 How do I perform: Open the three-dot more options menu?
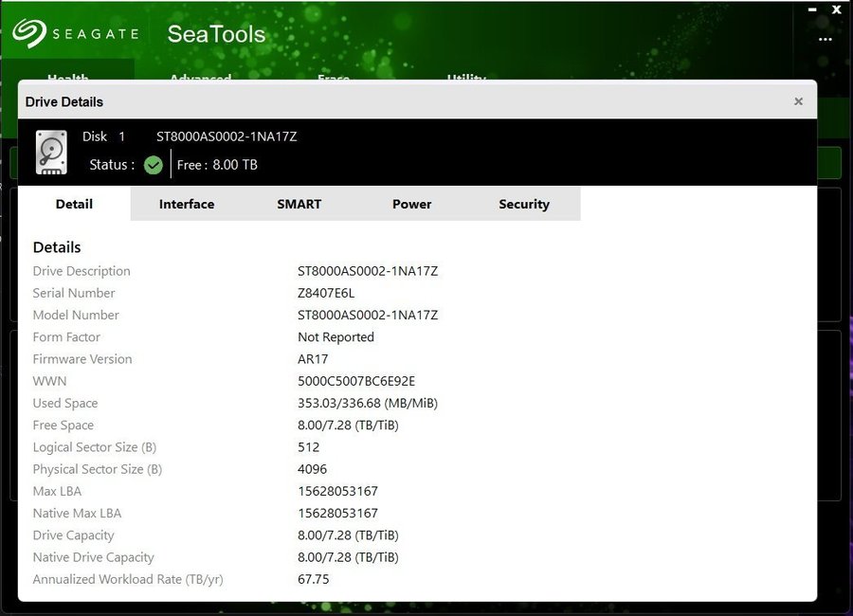[825, 40]
